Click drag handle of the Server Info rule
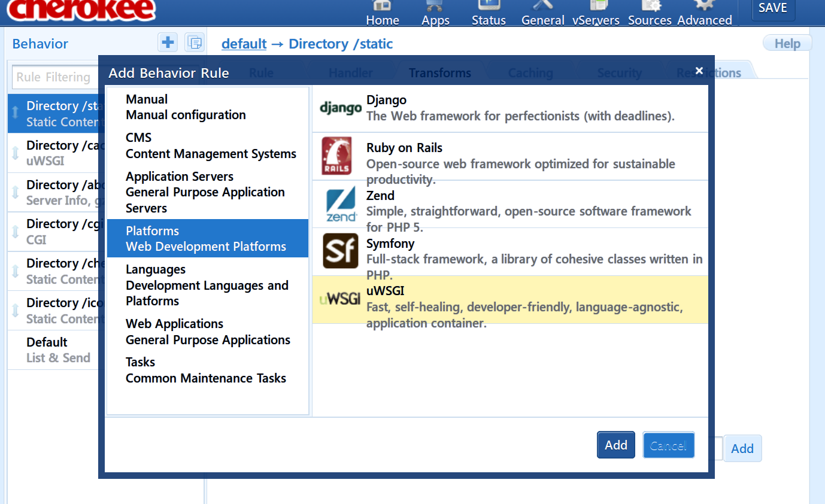Image resolution: width=825 pixels, height=504 pixels. (16, 192)
